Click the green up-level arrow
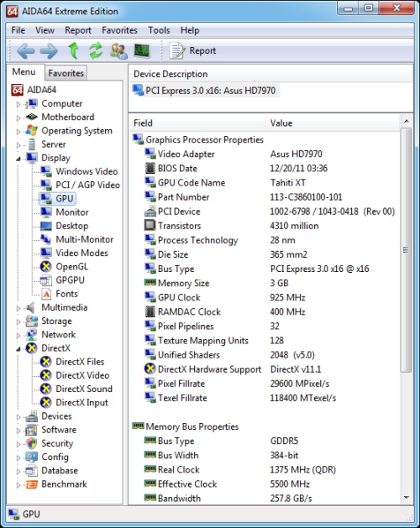Screen dimensions: 420x528 (73, 50)
